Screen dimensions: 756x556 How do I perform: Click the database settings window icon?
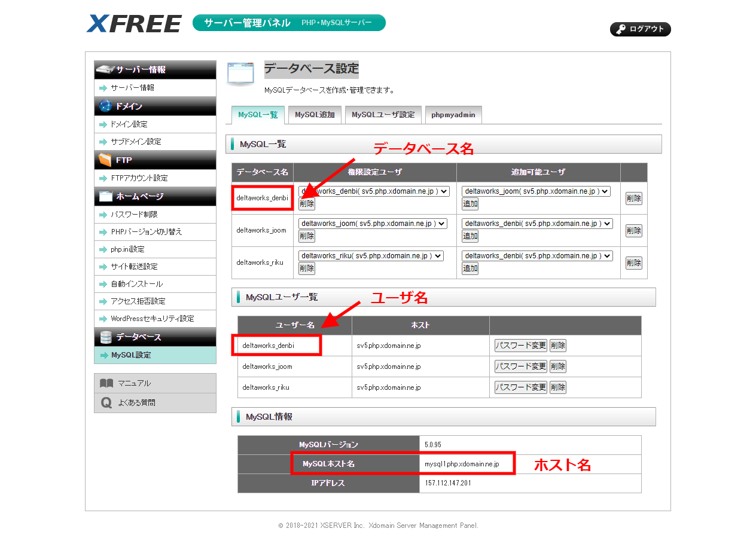coord(239,74)
